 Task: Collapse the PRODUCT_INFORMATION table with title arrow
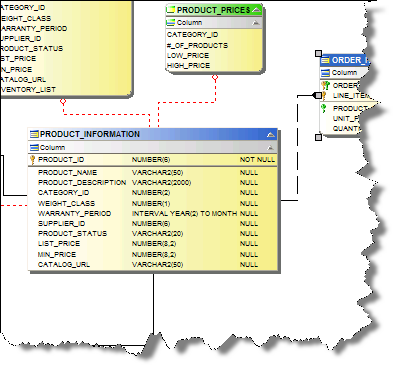[x=271, y=135]
